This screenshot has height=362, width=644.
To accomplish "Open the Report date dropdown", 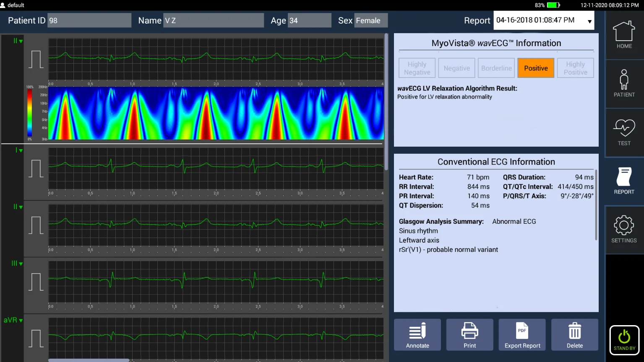I will click(x=589, y=20).
